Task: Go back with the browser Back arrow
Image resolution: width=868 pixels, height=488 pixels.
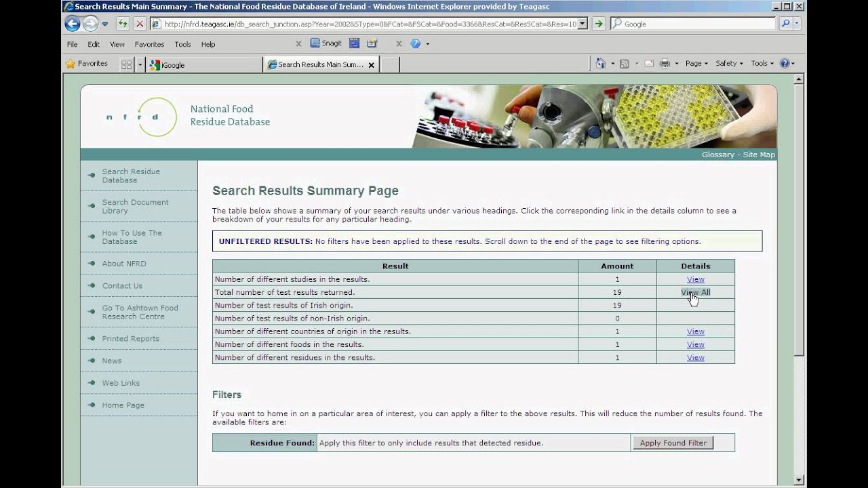Action: [x=73, y=24]
